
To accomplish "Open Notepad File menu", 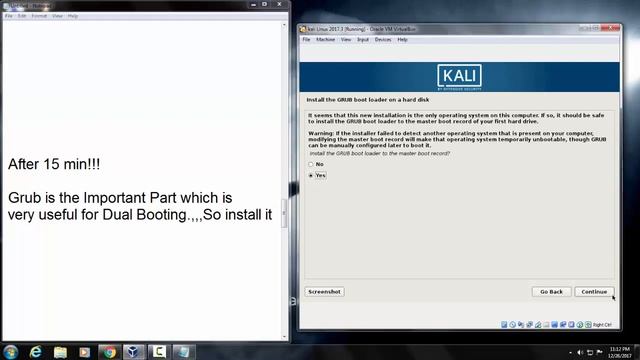I will pyautogui.click(x=9, y=16).
